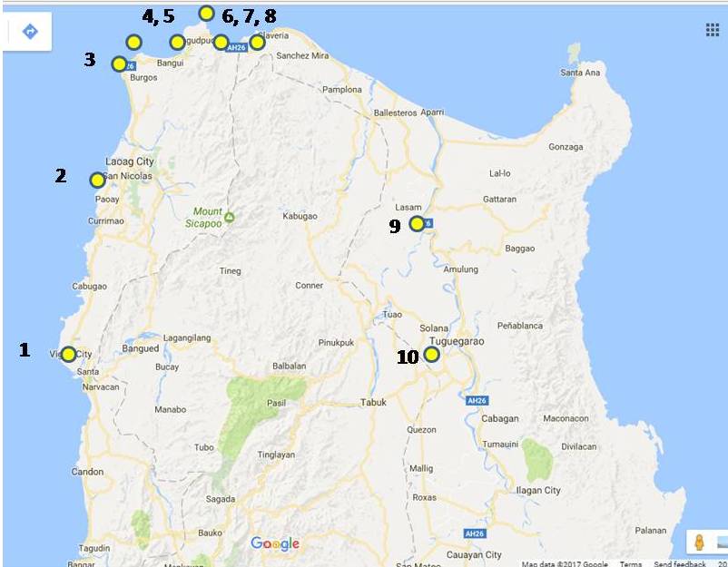
Task: Click the Mount Sicapoo park tree icon
Action: click(230, 218)
